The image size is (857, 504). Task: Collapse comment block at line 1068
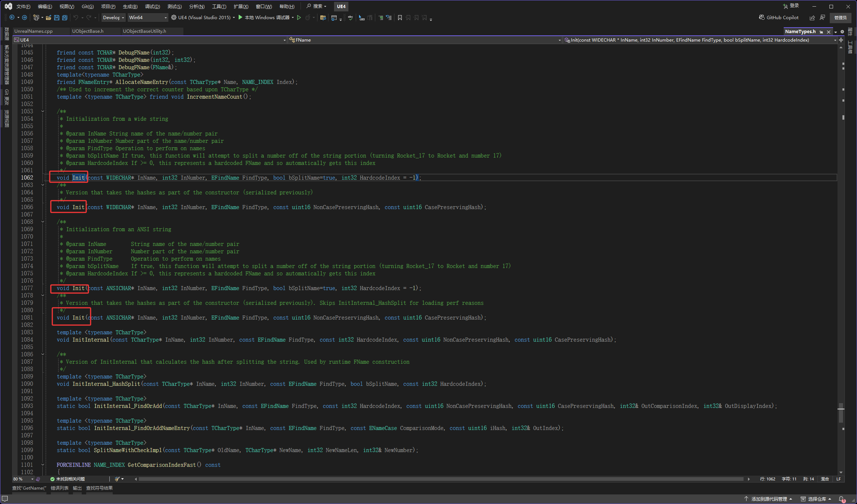(x=43, y=222)
